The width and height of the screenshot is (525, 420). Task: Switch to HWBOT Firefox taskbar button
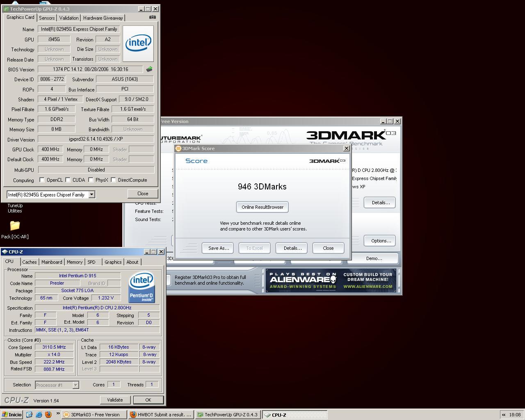pos(161,415)
